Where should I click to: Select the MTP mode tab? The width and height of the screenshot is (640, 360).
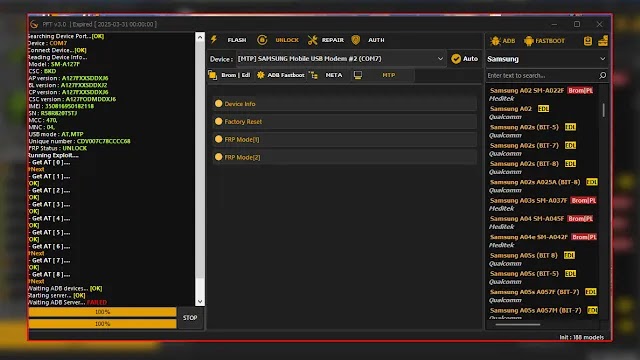[382, 75]
